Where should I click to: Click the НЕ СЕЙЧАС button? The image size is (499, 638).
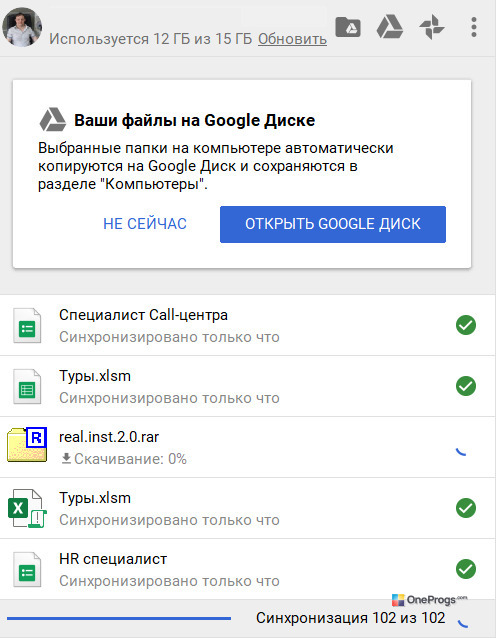[x=145, y=224]
